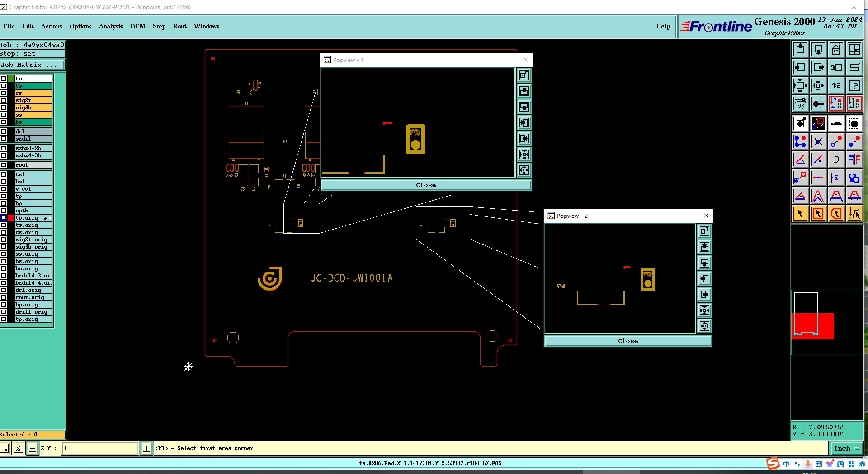Click the rotate feature tool icon
The height and width of the screenshot is (474, 868).
tap(836, 160)
